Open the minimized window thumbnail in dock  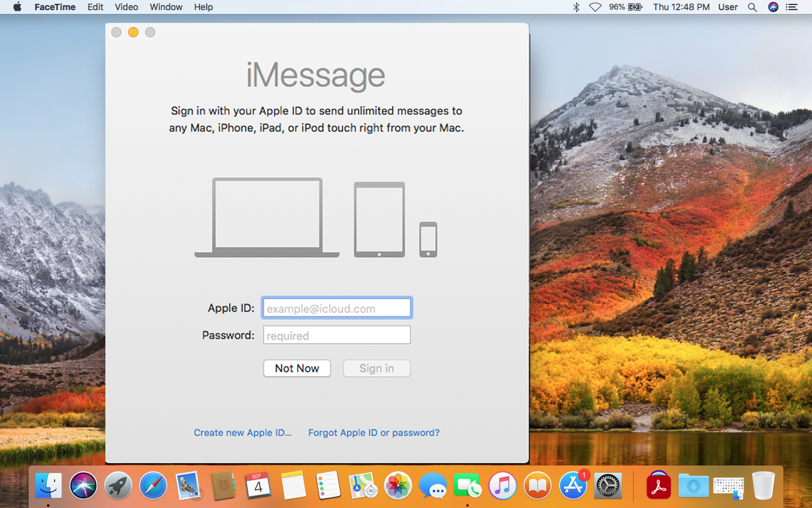728,487
